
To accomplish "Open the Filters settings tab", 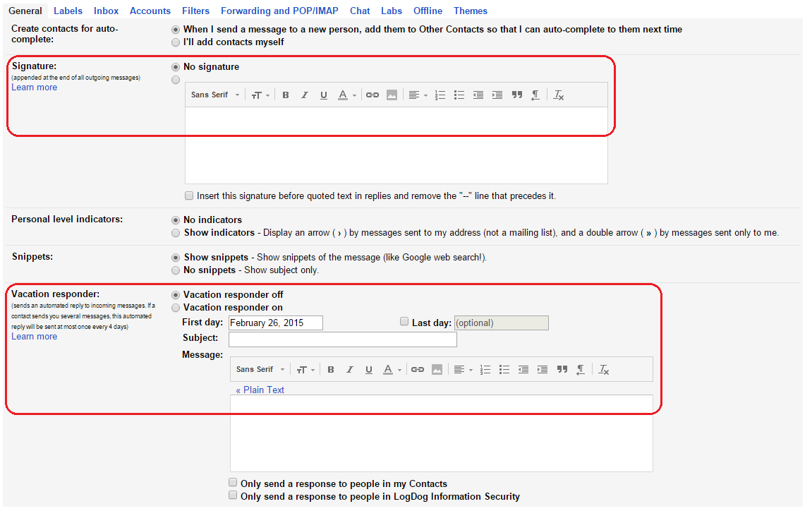I will (195, 11).
